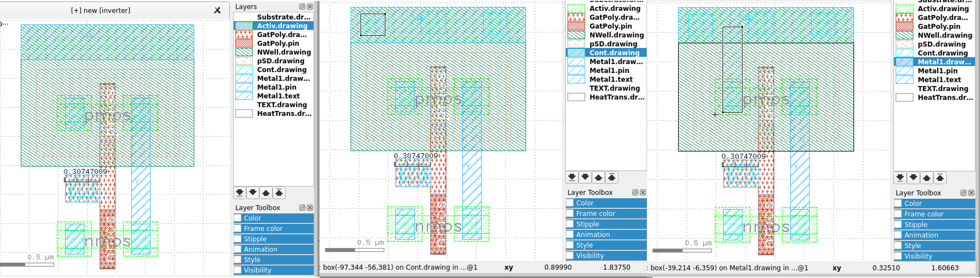Move layer up one step in leftmost layers panel
The width and height of the screenshot is (980, 278).
click(x=266, y=193)
